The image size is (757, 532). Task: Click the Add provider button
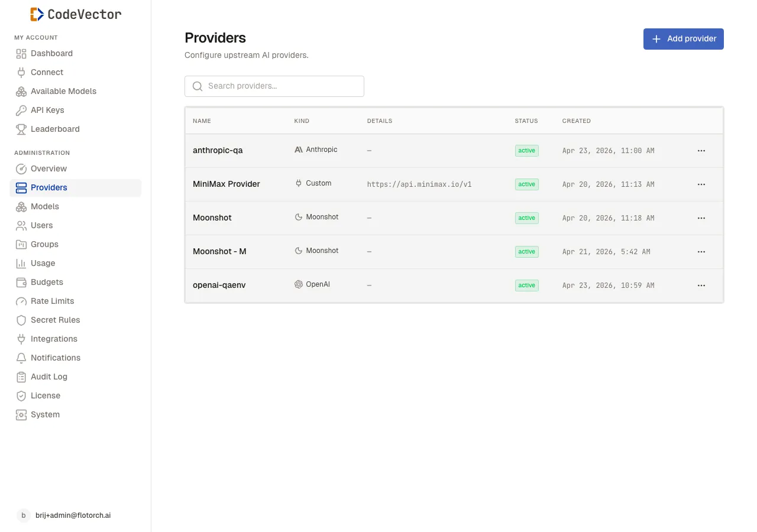684,39
